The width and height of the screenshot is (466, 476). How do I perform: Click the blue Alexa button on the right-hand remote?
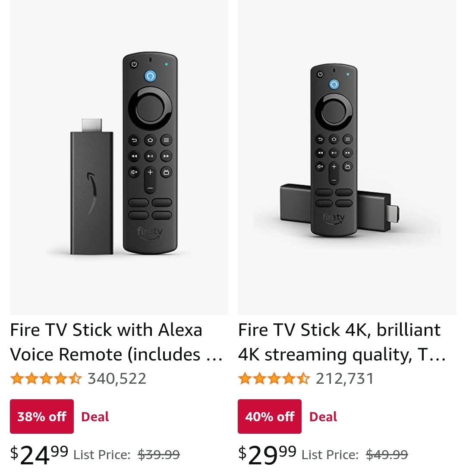coord(334,85)
